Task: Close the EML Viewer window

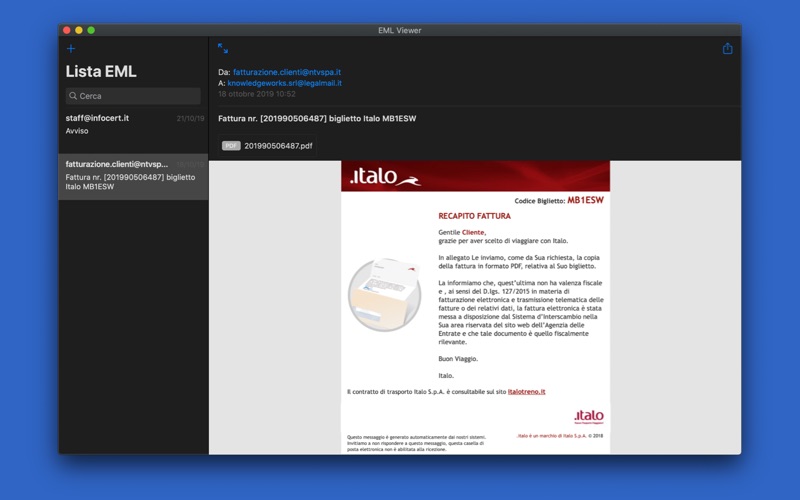Action: pos(67,30)
